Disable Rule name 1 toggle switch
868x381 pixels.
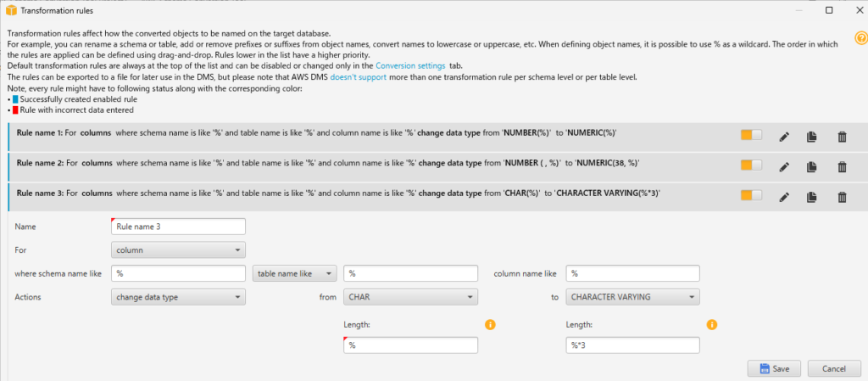(x=751, y=136)
